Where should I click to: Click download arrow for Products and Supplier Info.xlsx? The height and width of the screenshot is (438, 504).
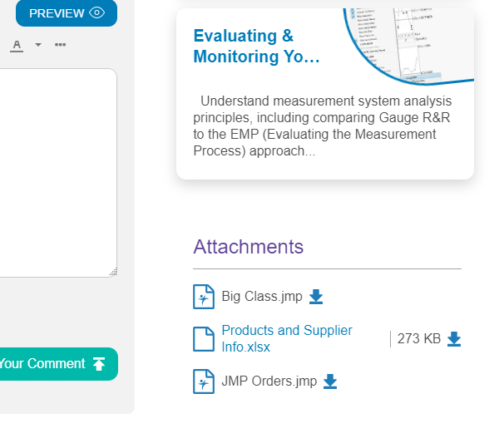point(454,339)
